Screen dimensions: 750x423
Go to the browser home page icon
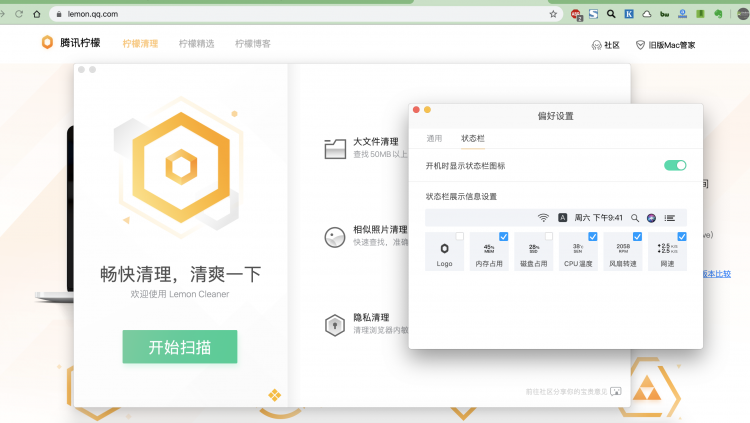tap(37, 14)
